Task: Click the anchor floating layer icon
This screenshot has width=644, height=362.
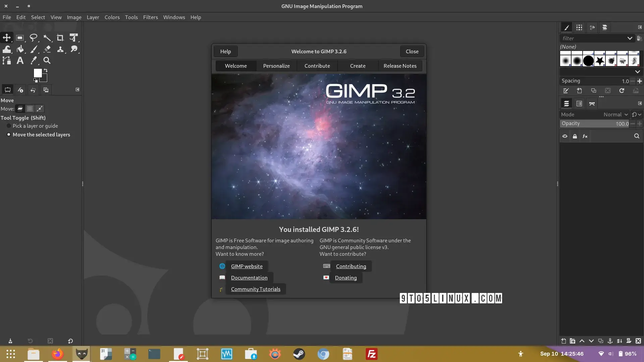Action: click(x=610, y=341)
